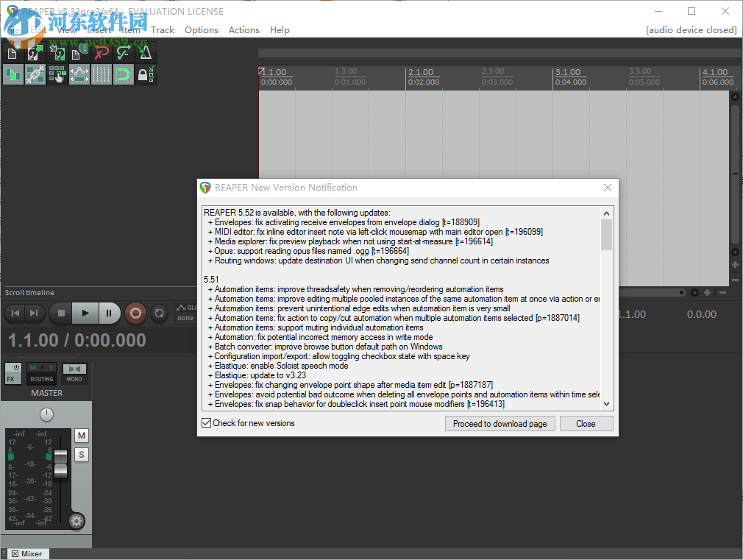Open Project Settings toolbar icon
The width and height of the screenshot is (743, 560).
(x=79, y=53)
